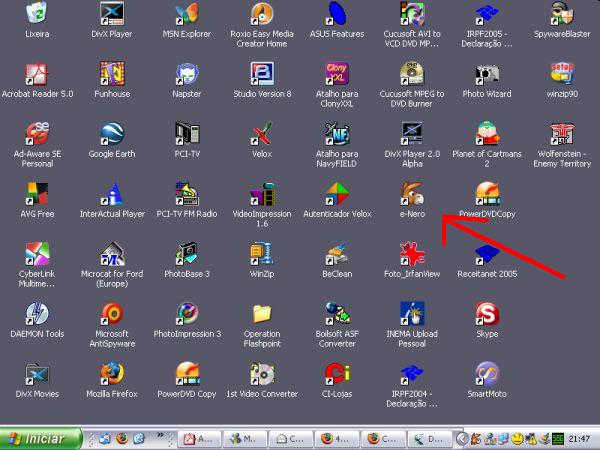Select the IRPF2004 Declaração icon

[x=412, y=373]
